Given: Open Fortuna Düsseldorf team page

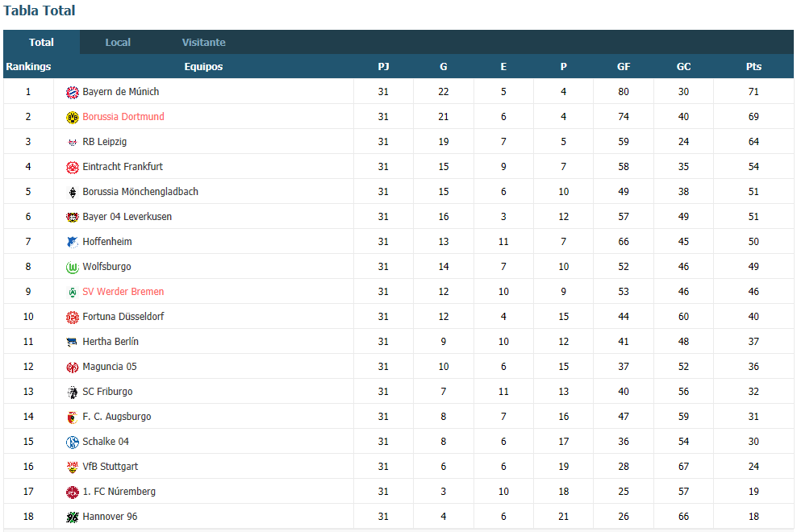Looking at the screenshot, I should click(123, 317).
